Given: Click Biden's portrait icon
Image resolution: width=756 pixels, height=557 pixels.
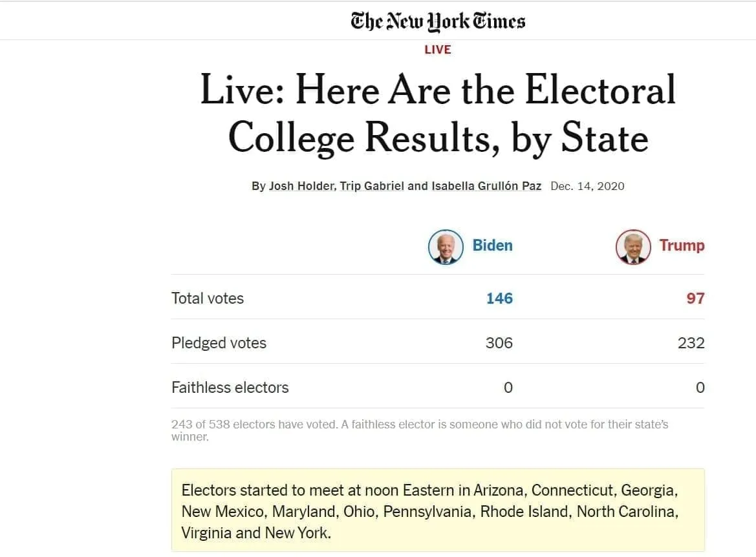Looking at the screenshot, I should pos(446,247).
